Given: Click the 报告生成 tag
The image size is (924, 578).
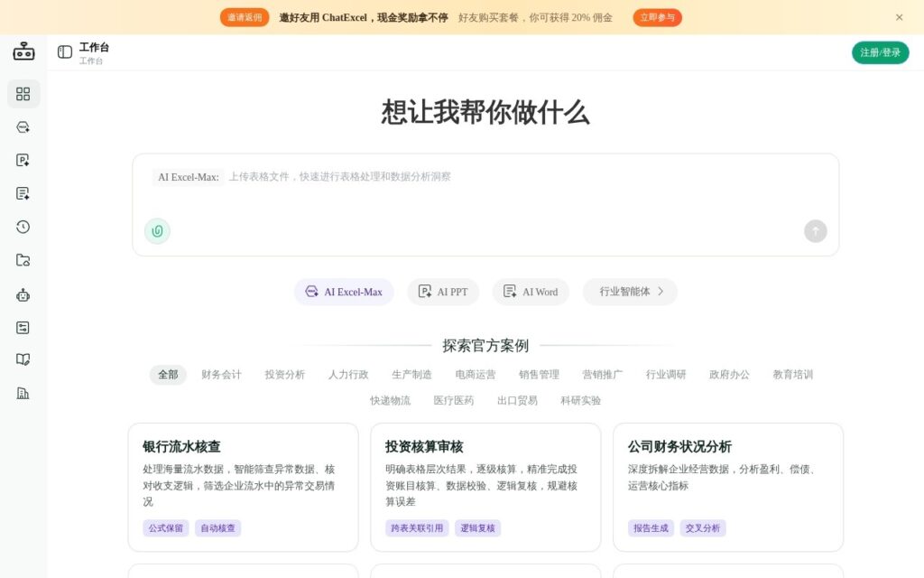Looking at the screenshot, I should 651,527.
